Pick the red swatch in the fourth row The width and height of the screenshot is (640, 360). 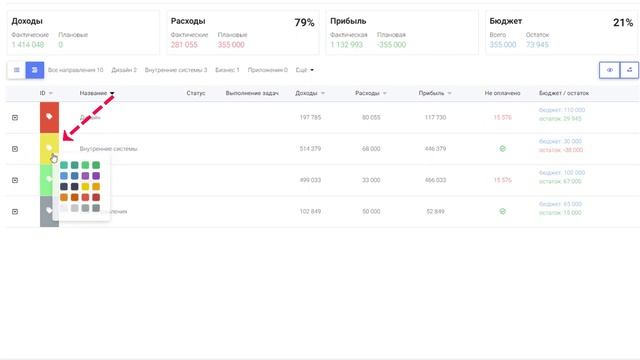[x=85, y=198]
